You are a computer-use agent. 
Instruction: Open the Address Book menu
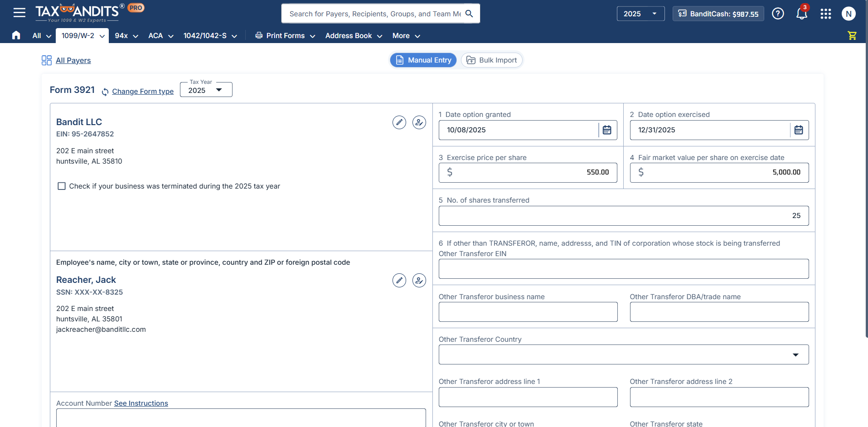click(x=354, y=36)
